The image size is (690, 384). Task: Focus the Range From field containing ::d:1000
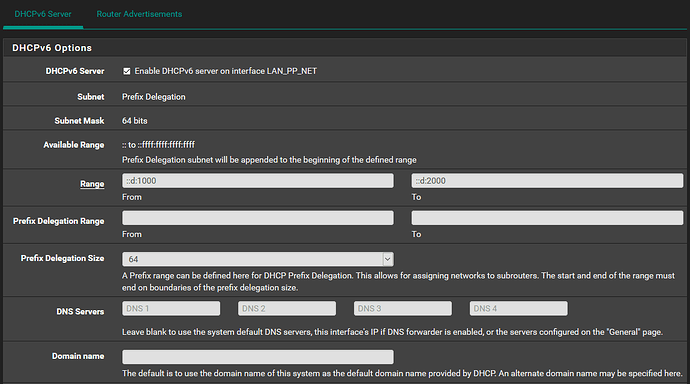[258, 181]
